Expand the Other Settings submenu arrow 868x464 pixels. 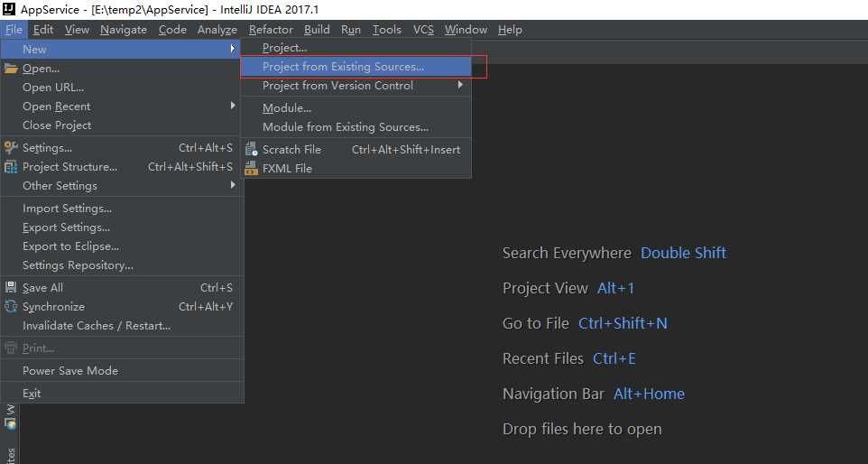(233, 185)
